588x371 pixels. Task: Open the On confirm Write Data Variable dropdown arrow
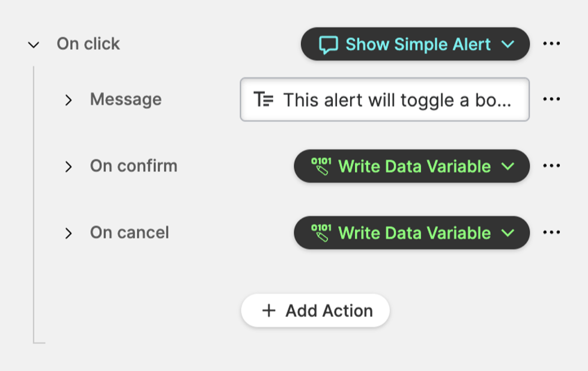[508, 166]
